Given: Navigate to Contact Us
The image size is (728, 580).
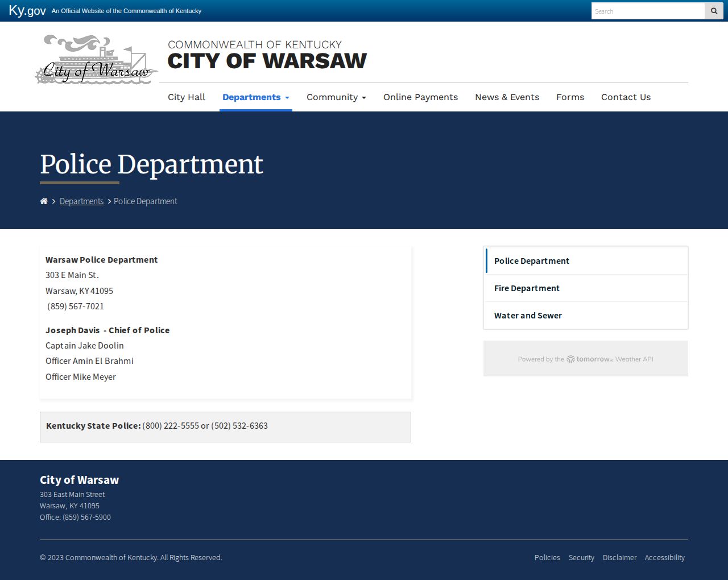Looking at the screenshot, I should pos(626,97).
